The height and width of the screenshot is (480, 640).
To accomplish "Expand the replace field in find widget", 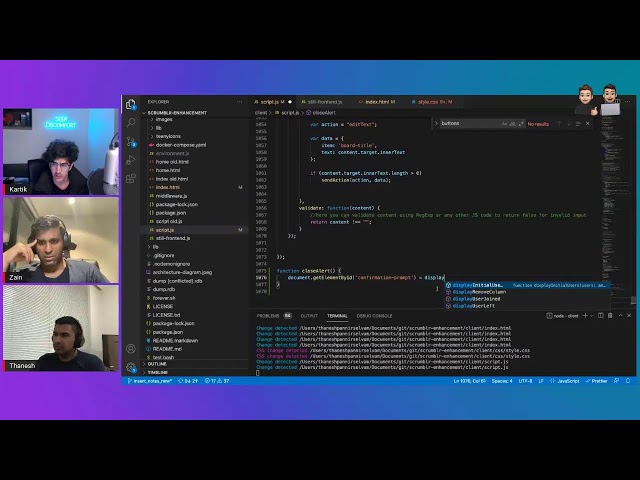I will click(x=436, y=124).
